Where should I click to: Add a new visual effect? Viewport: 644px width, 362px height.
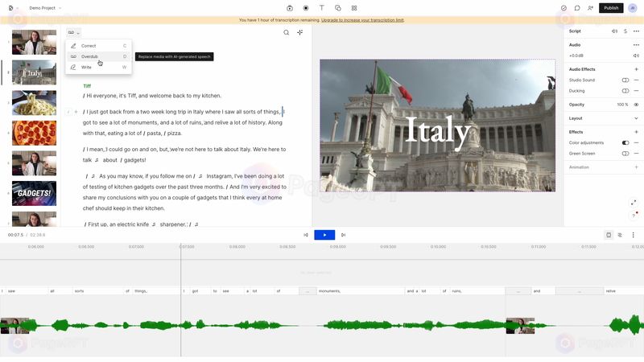coord(636,132)
